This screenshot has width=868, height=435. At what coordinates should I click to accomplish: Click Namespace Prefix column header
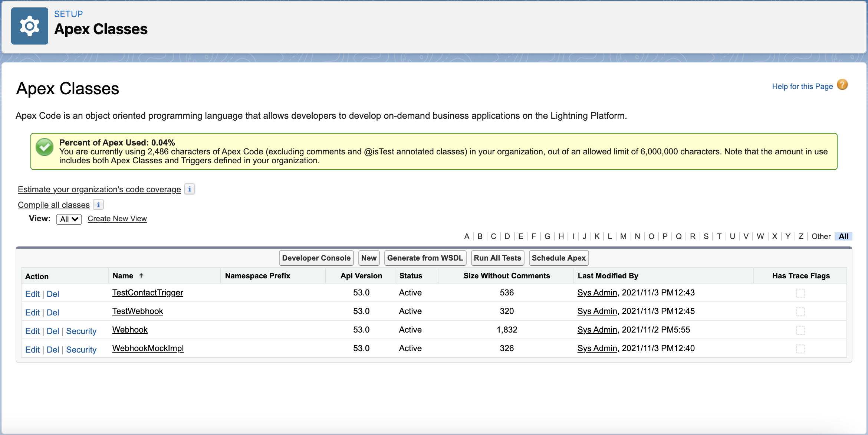click(x=257, y=276)
